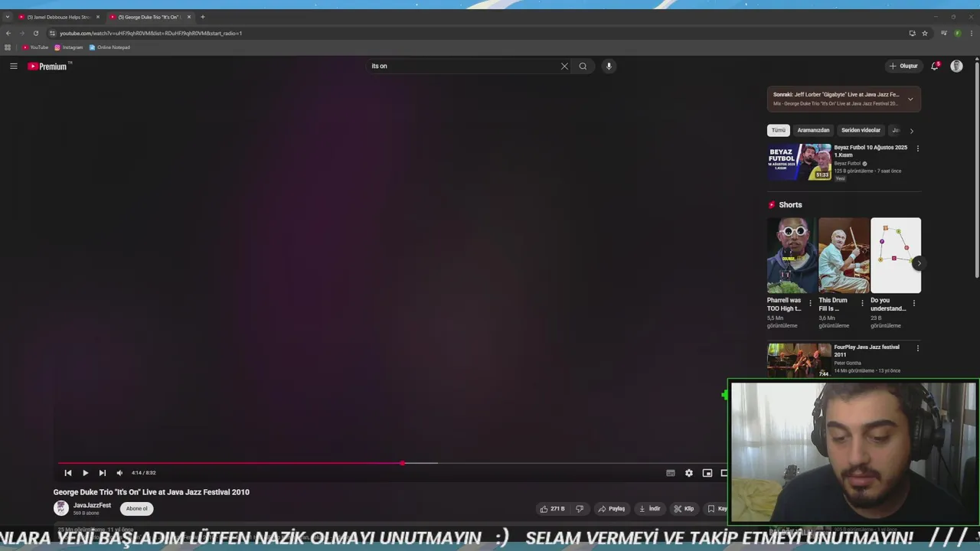Seek in the video progress bar

(x=390, y=463)
